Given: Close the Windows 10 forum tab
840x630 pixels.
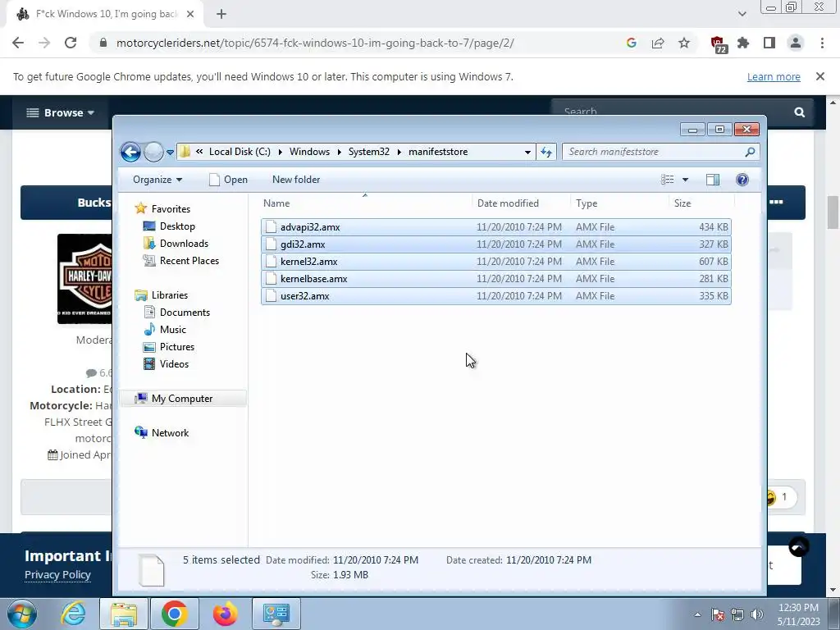Looking at the screenshot, I should coord(190,15).
